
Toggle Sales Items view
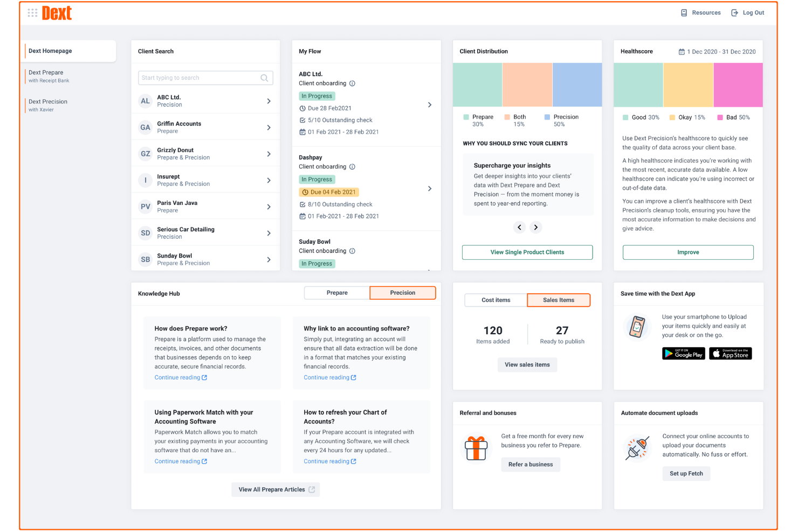click(x=558, y=300)
